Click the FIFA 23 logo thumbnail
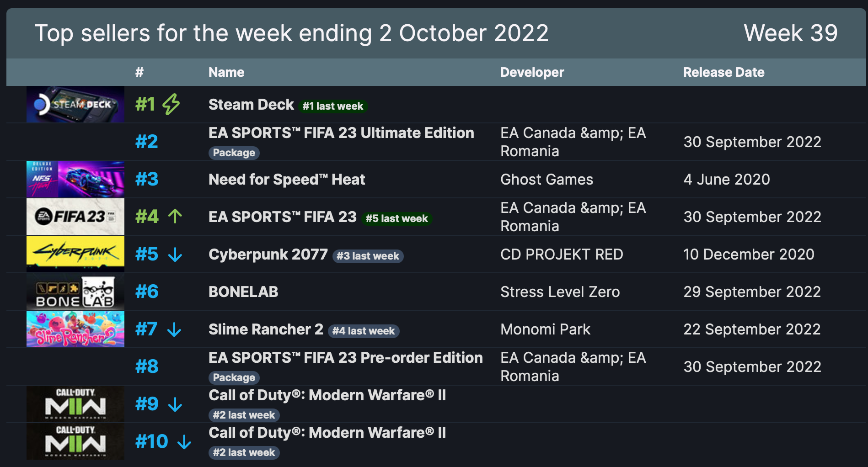 (75, 217)
